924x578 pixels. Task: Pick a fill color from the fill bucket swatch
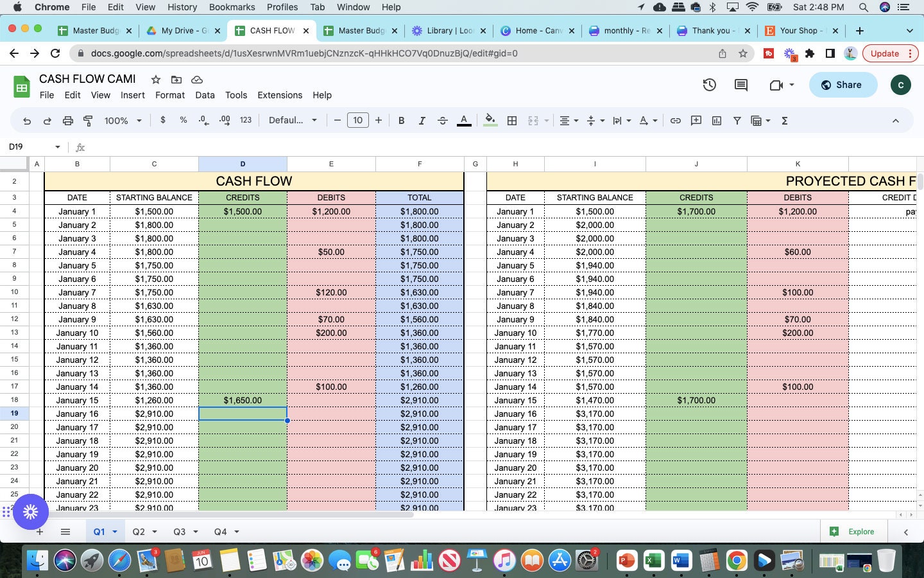(490, 120)
